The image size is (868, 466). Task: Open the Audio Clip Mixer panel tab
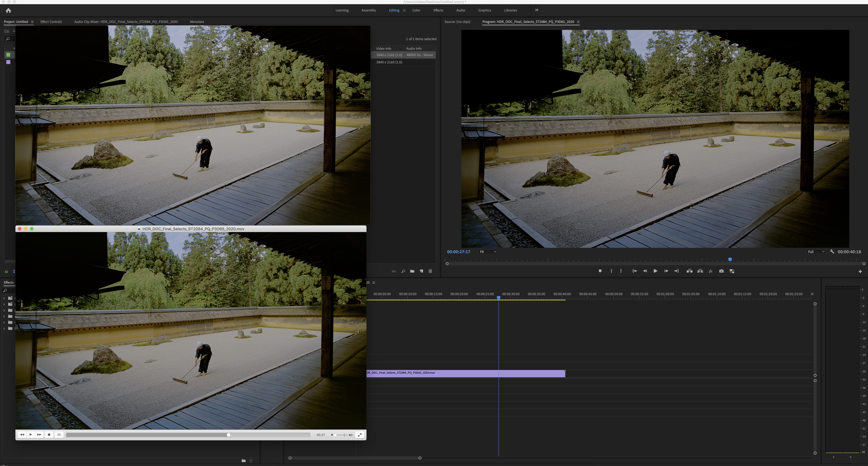pyautogui.click(x=126, y=22)
